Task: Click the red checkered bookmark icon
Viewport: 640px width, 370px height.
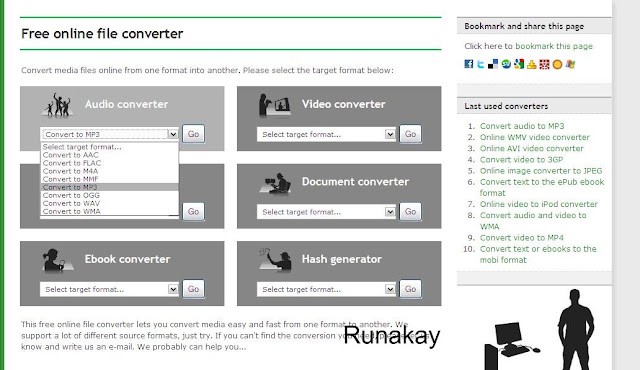Action: (544, 64)
